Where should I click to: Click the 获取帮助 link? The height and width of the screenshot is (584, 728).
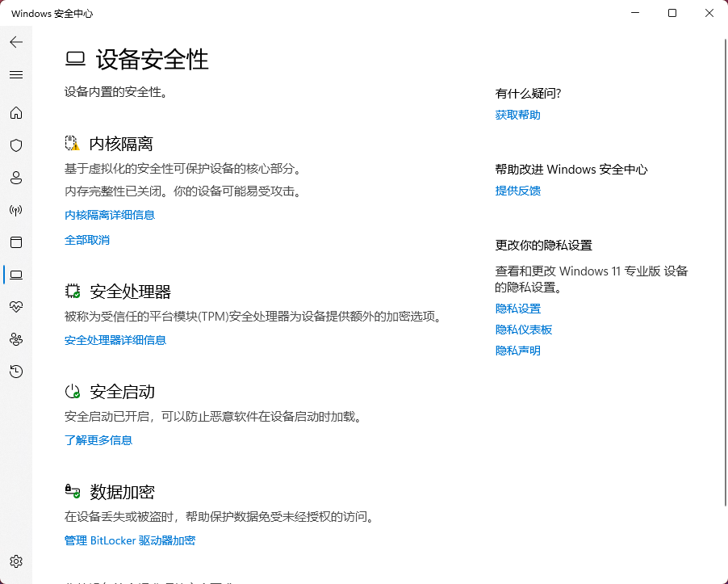(x=517, y=115)
